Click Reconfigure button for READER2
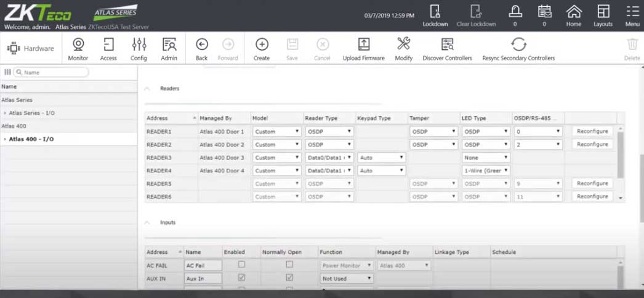644x298 pixels. coord(592,144)
